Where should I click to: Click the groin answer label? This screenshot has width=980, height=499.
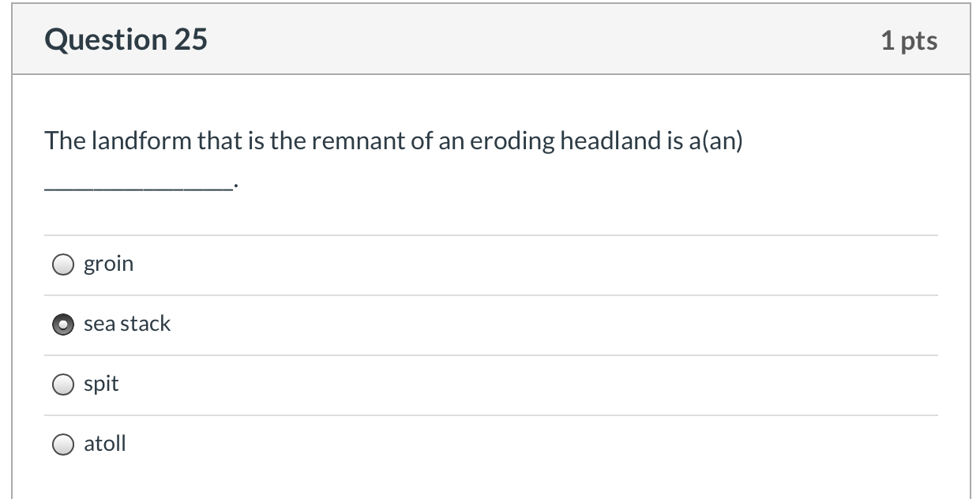tap(109, 264)
